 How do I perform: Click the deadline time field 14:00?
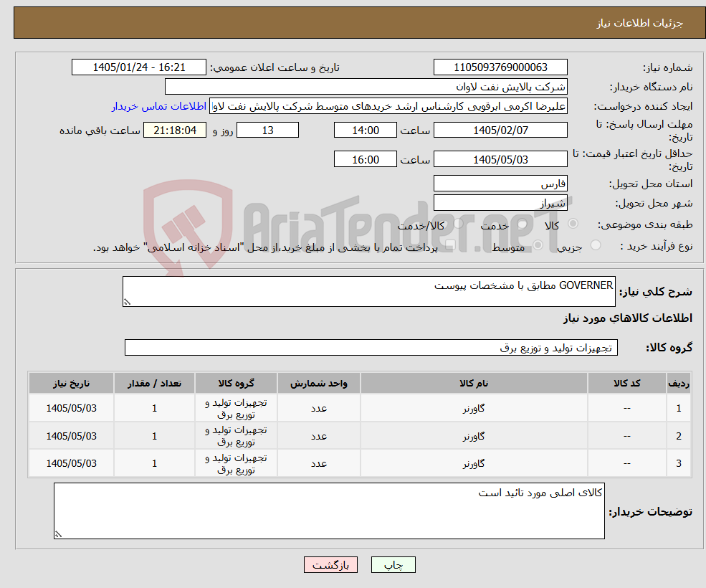coord(365,131)
